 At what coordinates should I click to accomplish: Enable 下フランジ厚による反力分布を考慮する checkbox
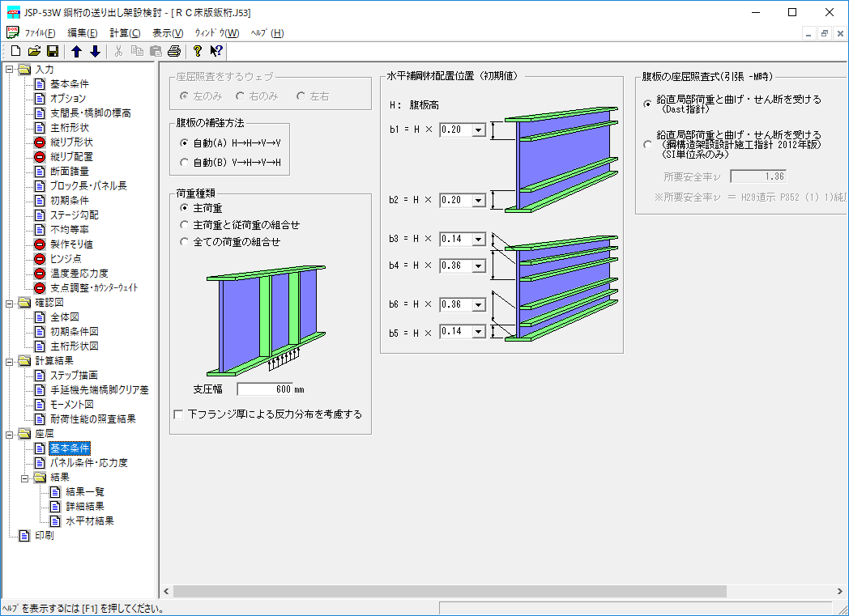[x=179, y=414]
